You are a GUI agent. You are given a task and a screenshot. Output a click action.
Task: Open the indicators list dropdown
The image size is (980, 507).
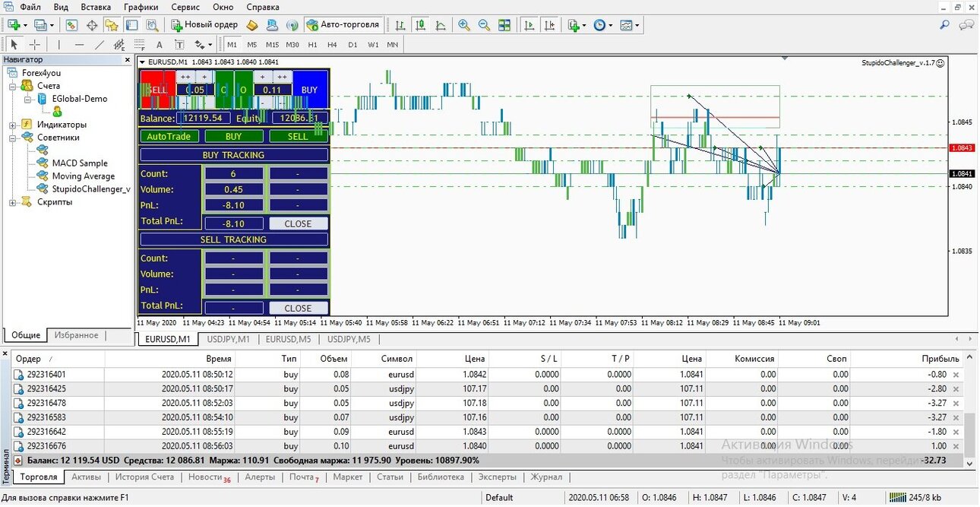pos(577,25)
